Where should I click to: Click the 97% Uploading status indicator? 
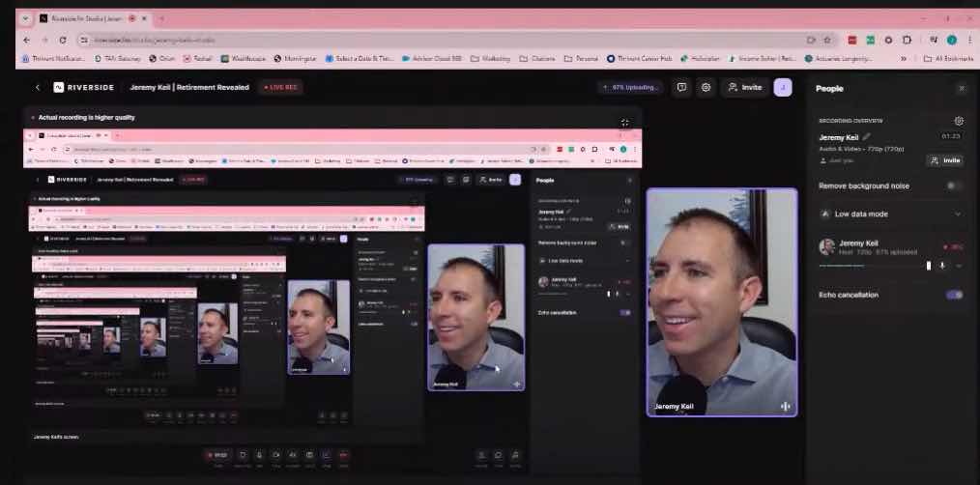tap(629, 88)
